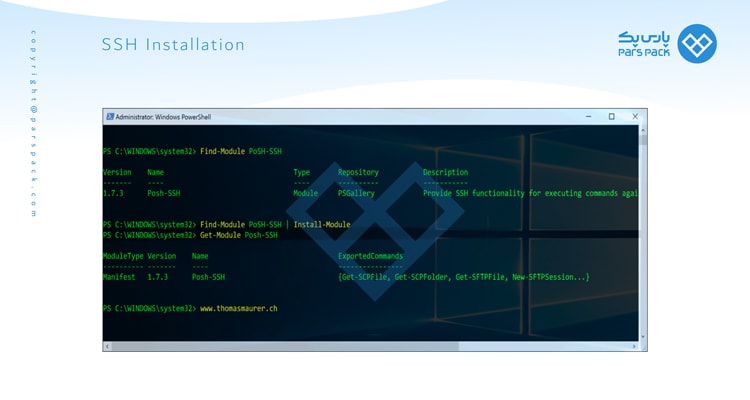The width and height of the screenshot is (750, 400).
Task: Click the 'Manifest' module type value
Action: click(x=119, y=277)
